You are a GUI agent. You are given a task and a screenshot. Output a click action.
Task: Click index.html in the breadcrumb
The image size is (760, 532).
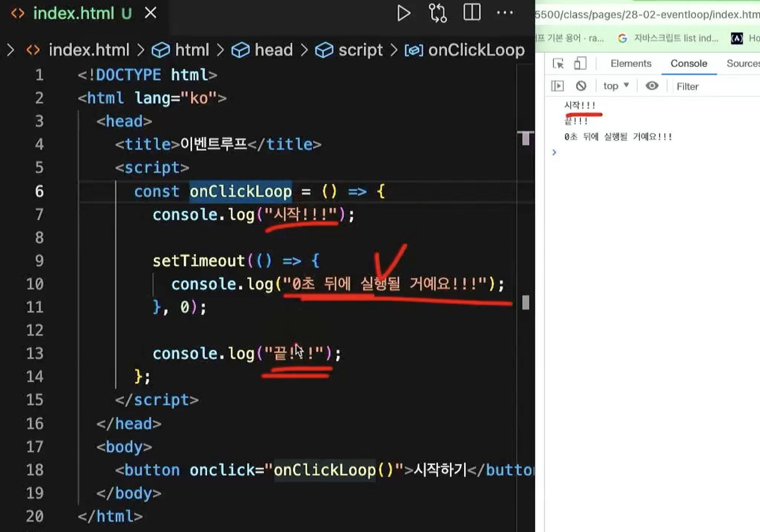89,50
